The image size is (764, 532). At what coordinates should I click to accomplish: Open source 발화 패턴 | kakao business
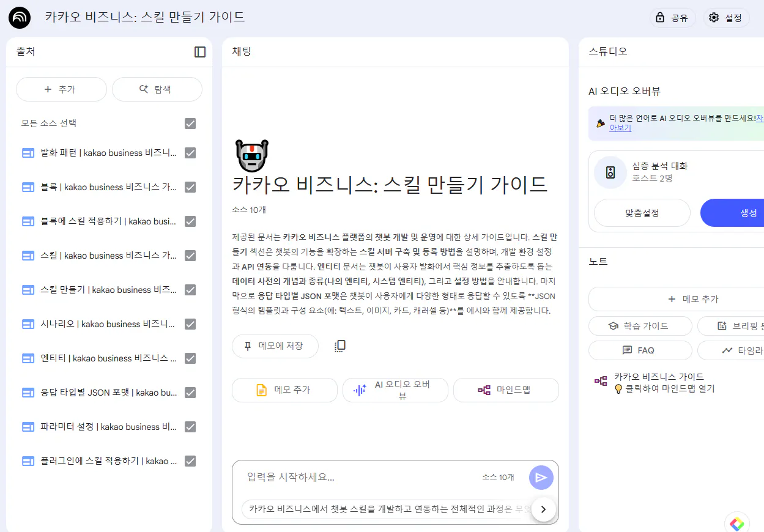pos(109,153)
